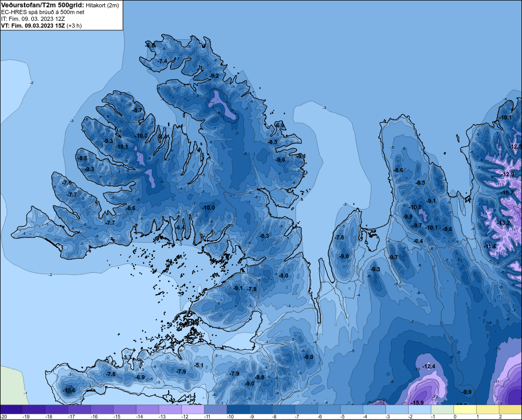
Task: Select the -8.7 temperature value
Action: (137, 110)
